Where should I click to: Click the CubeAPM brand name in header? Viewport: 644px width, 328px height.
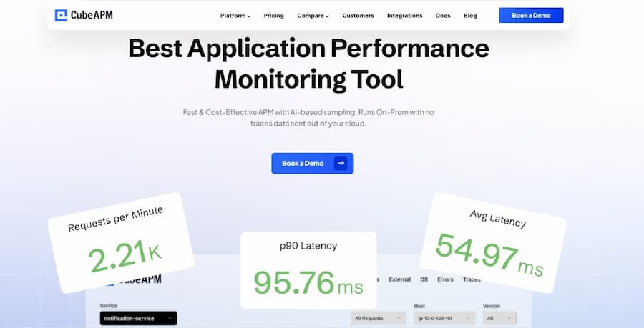[92, 16]
